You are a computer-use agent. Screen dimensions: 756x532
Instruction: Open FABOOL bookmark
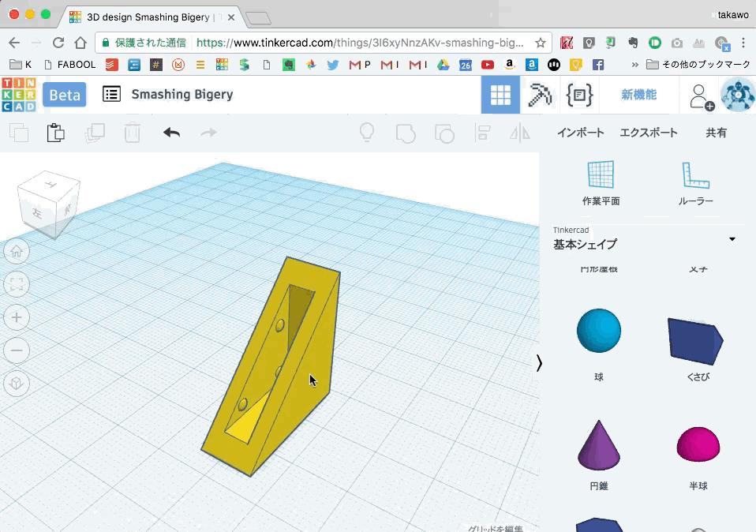click(x=70, y=65)
